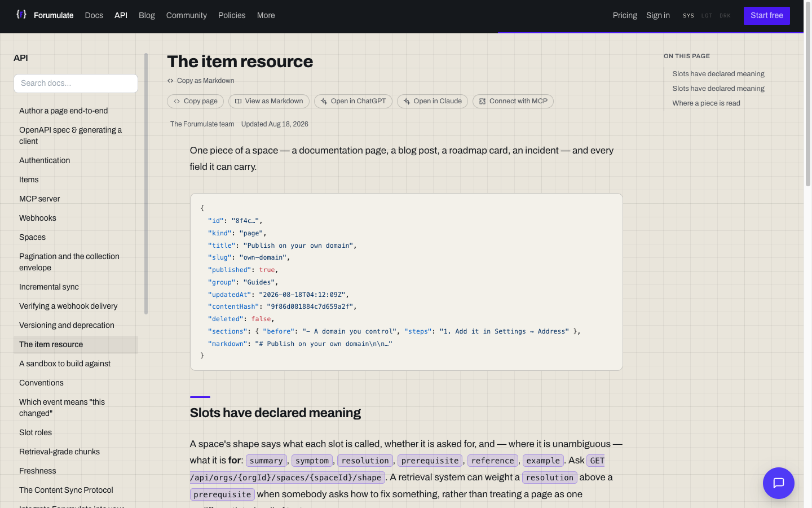Viewport: 812px width, 508px height.
Task: Open the Webhooks sidebar entry
Action: pos(76,218)
